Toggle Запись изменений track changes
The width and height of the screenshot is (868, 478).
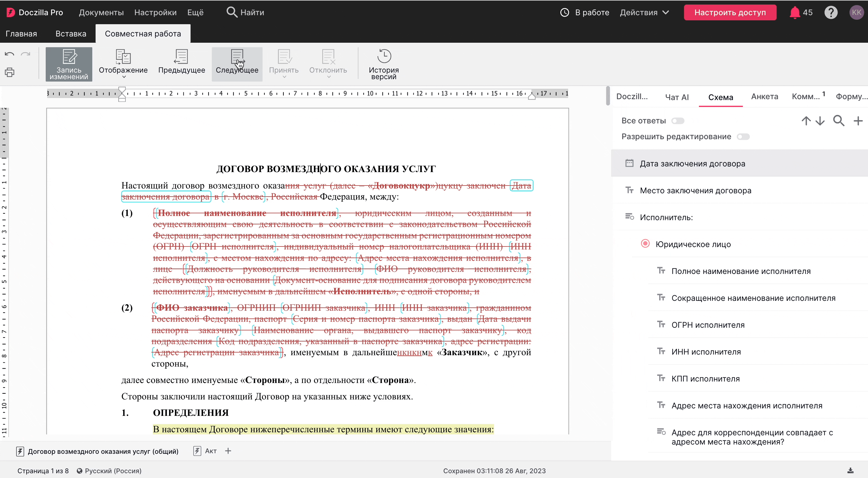click(69, 64)
